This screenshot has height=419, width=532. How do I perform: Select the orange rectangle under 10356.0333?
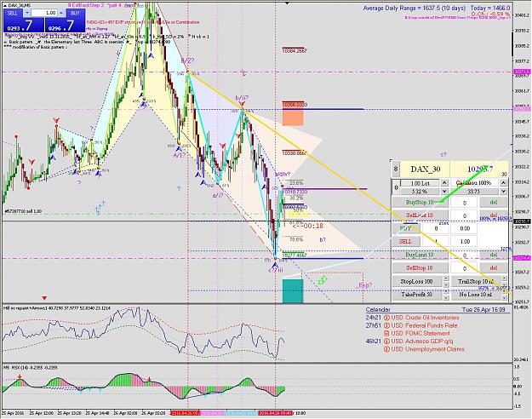coord(293,118)
